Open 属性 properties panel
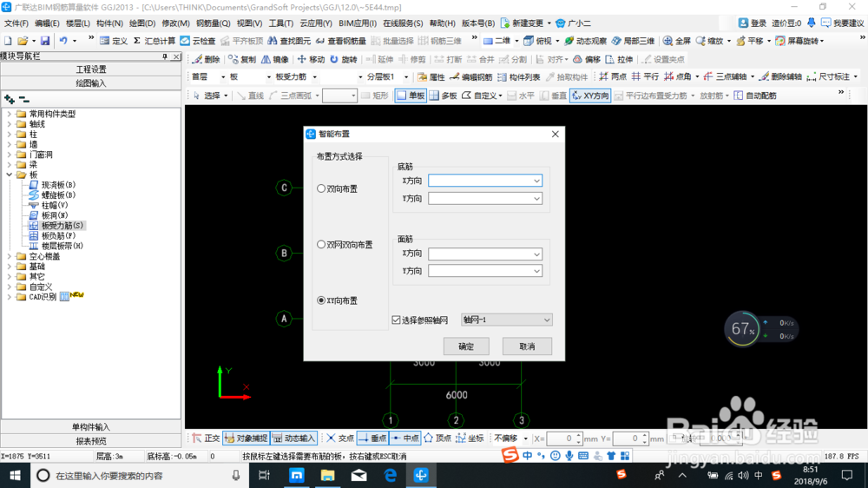This screenshot has height=488, width=868. 431,77
